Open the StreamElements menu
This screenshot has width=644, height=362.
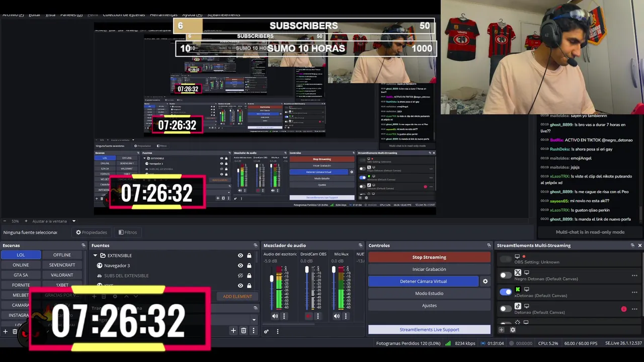pos(223,15)
